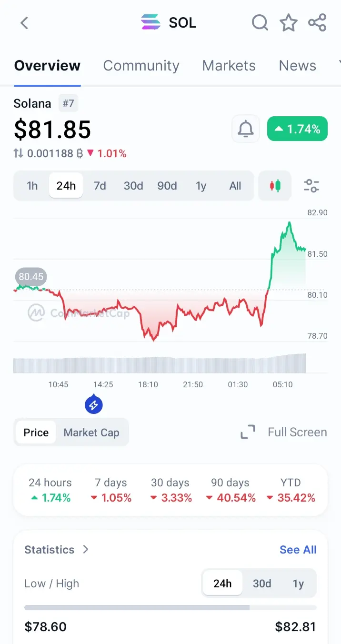This screenshot has width=341, height=644.
Task: Select the 7d chart timeframe
Action: coord(100,186)
